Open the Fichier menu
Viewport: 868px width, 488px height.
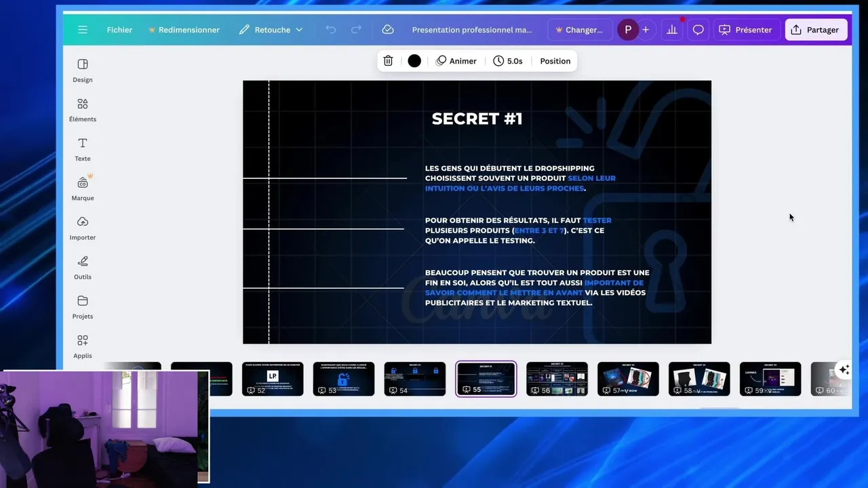[119, 30]
